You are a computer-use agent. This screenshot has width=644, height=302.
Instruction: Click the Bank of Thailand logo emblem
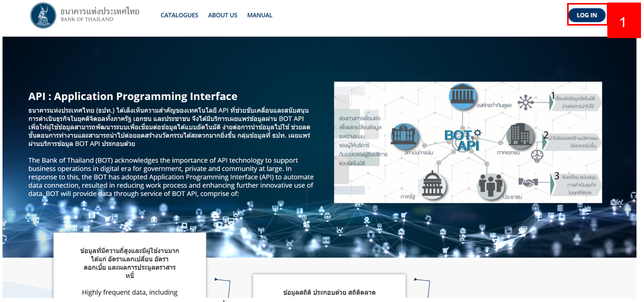pyautogui.click(x=43, y=16)
